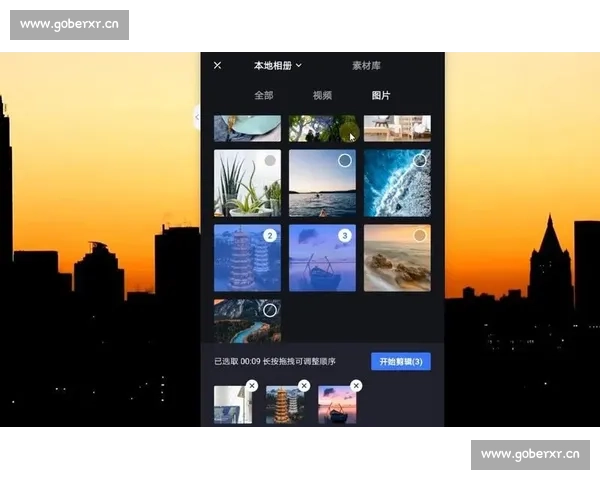Open the 本地相册 album dropdown
This screenshot has width=600, height=480.
pyautogui.click(x=277, y=66)
